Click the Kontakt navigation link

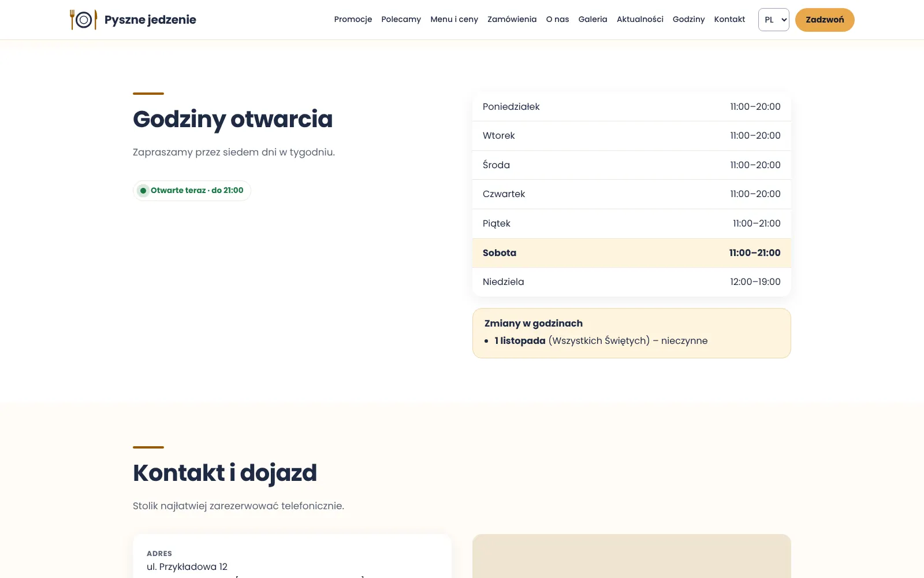point(729,20)
